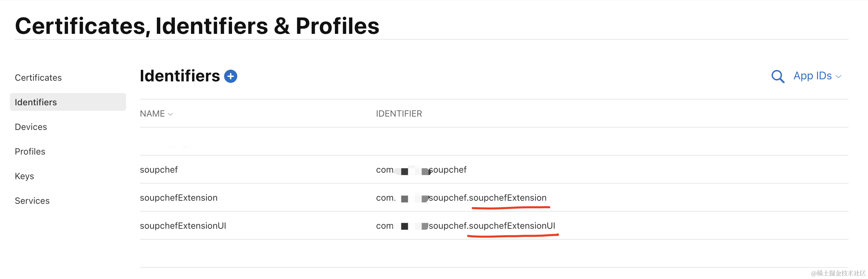Screen dimensions: 868x279
Task: Click the blue plus icon beside Identifiers
Action: 231,76
